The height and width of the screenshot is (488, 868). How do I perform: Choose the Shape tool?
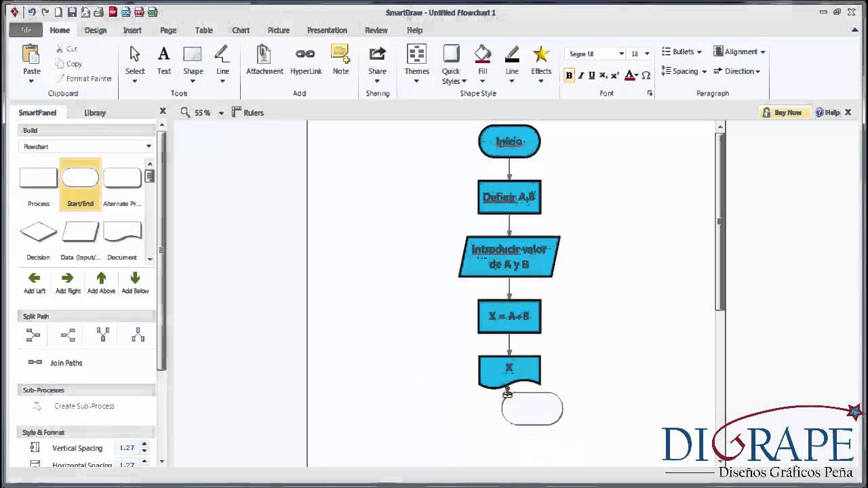pos(193,61)
